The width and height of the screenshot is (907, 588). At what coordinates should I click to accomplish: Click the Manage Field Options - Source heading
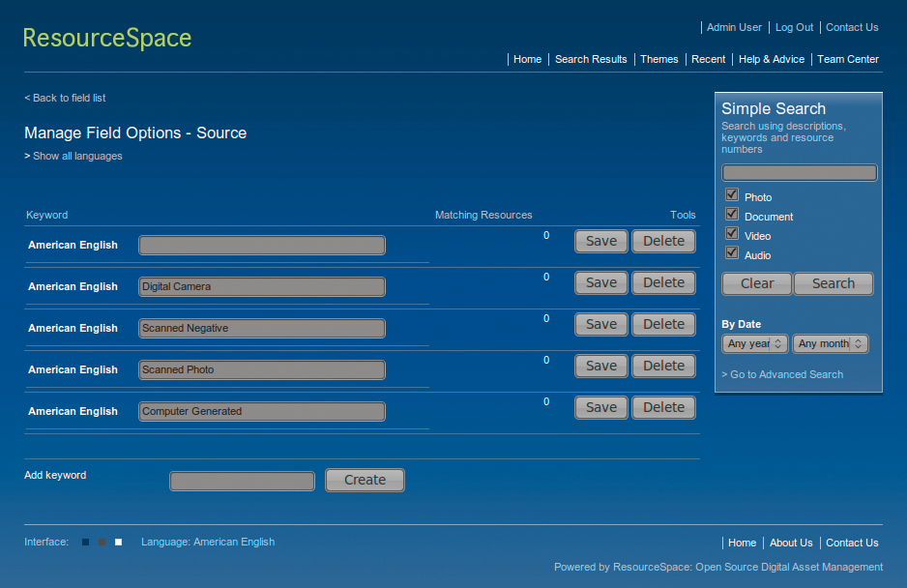pyautogui.click(x=135, y=133)
